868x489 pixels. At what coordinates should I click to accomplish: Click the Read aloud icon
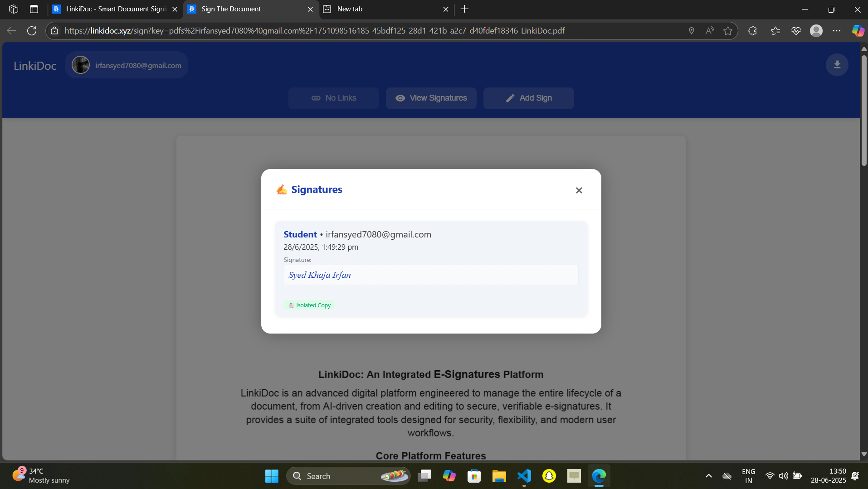pyautogui.click(x=710, y=31)
